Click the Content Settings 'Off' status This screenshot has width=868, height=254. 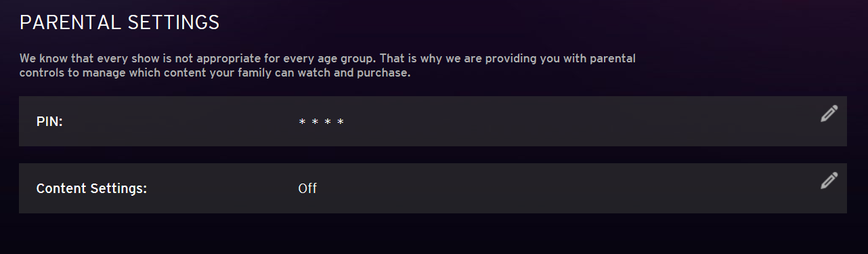coord(307,188)
